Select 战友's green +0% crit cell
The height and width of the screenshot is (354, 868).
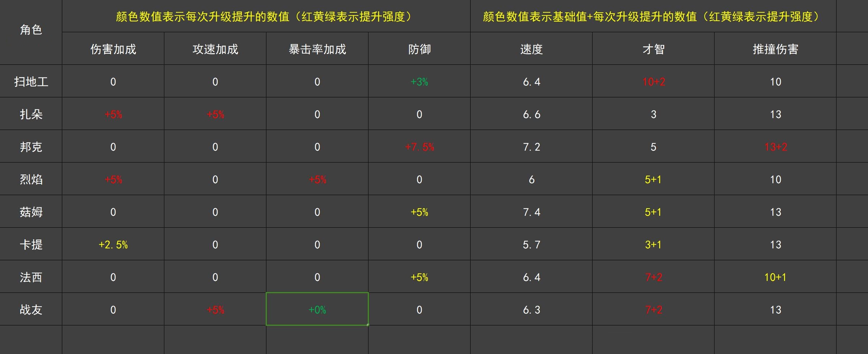317,310
